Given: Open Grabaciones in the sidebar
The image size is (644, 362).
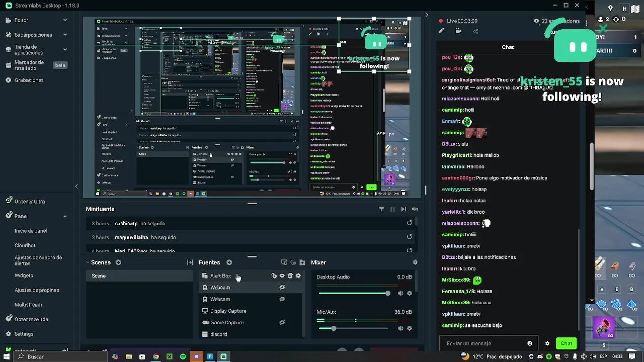Looking at the screenshot, I should click(29, 80).
